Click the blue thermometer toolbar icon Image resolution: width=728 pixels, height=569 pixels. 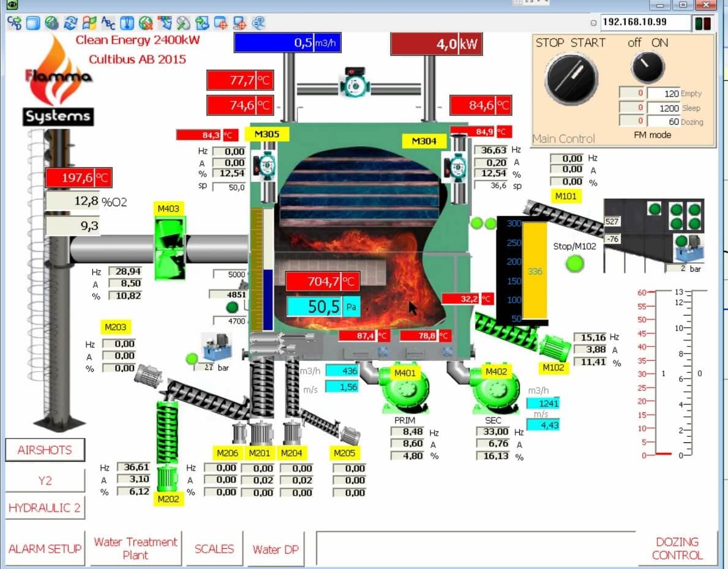127,23
